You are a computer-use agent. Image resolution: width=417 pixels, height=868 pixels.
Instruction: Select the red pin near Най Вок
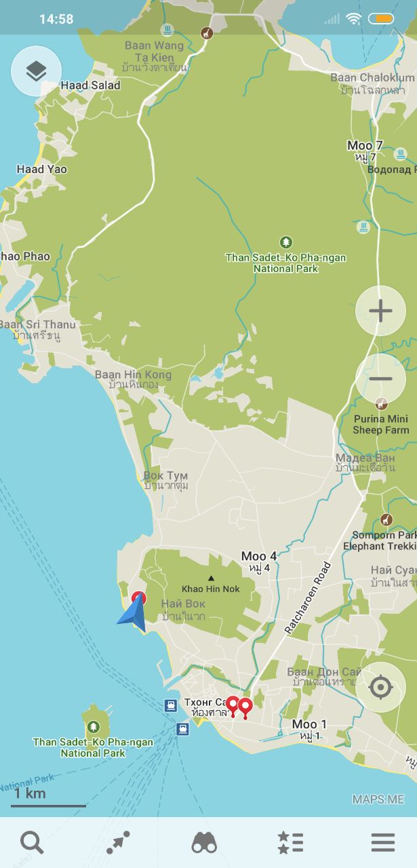tap(138, 598)
